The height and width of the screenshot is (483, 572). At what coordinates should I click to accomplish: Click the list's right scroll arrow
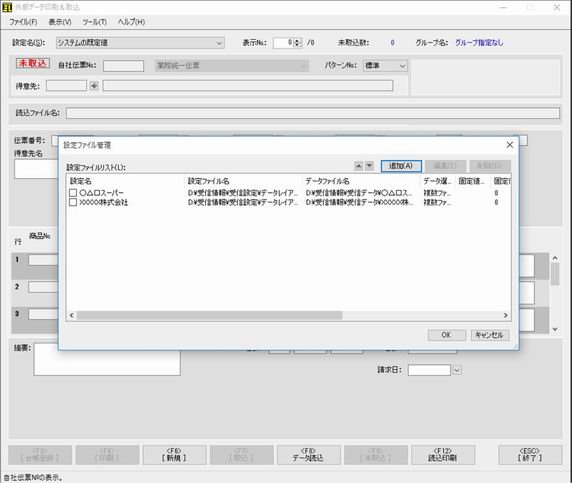[506, 315]
